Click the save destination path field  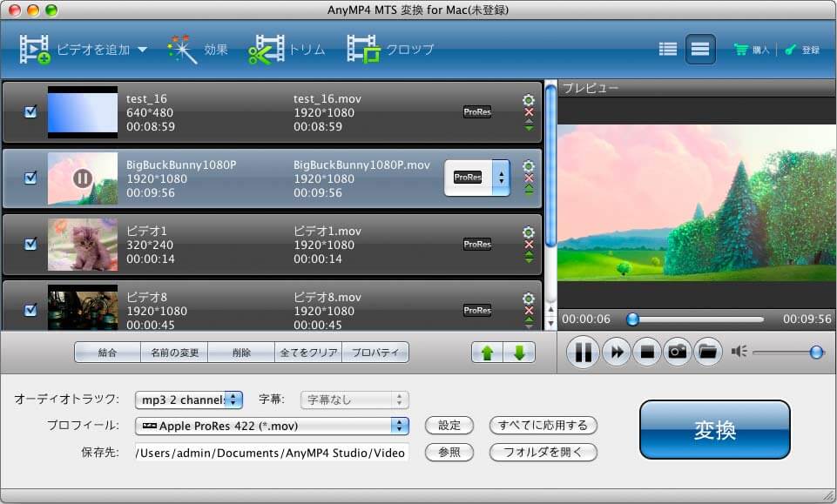tap(272, 453)
